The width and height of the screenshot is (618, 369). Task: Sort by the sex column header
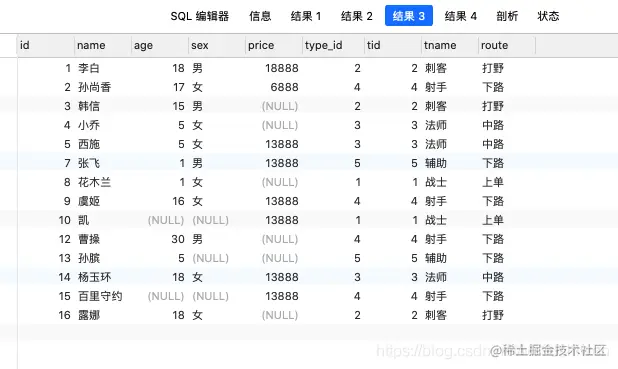[217, 45]
